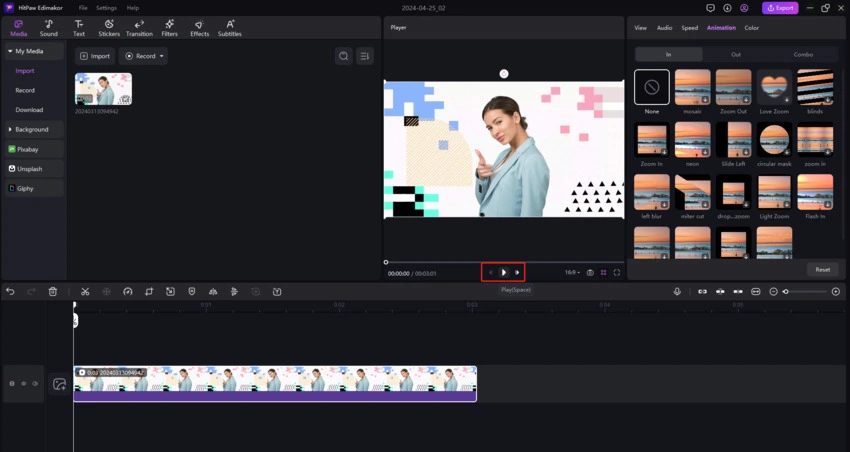Click the mirror flip icon in timeline toolbar
Viewport: 850px width, 452px height.
pyautogui.click(x=213, y=292)
